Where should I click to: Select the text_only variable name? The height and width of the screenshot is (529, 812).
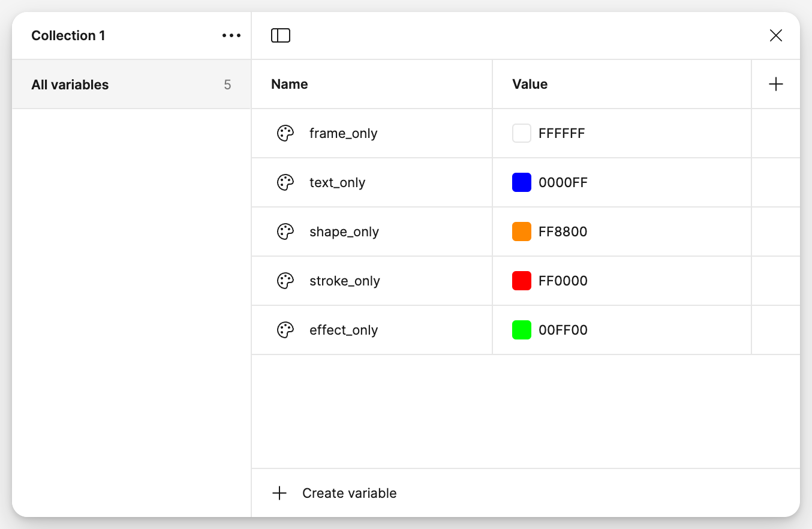(x=338, y=182)
